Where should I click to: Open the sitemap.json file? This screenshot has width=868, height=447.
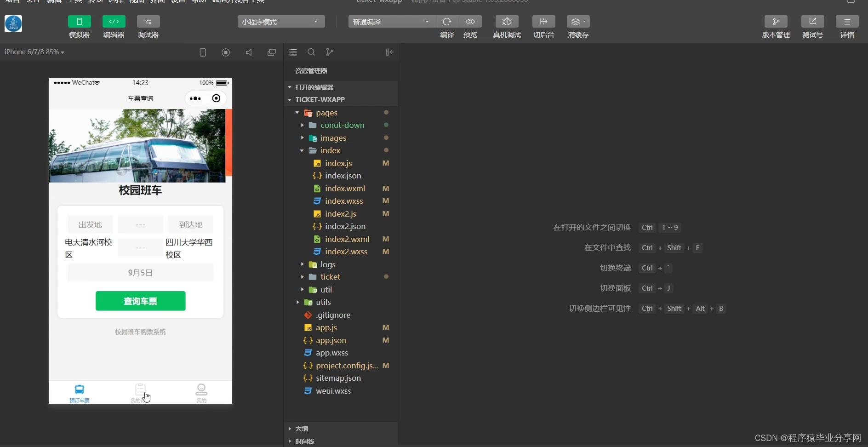click(x=341, y=378)
